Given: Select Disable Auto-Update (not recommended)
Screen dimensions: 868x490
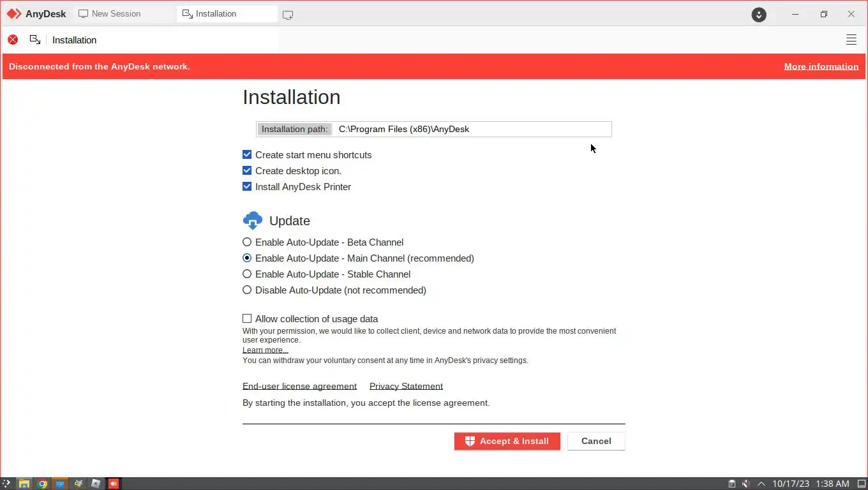Looking at the screenshot, I should point(247,290).
